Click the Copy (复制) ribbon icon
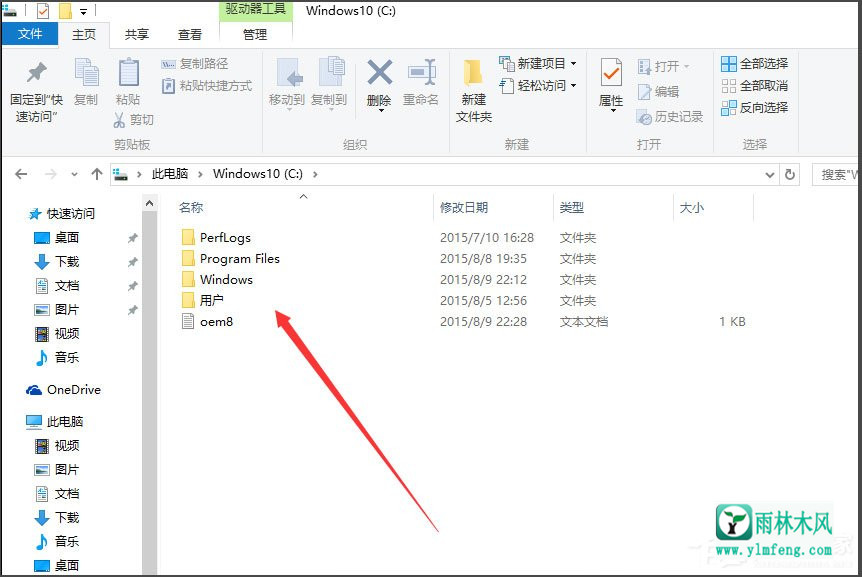862x577 pixels. coord(86,73)
